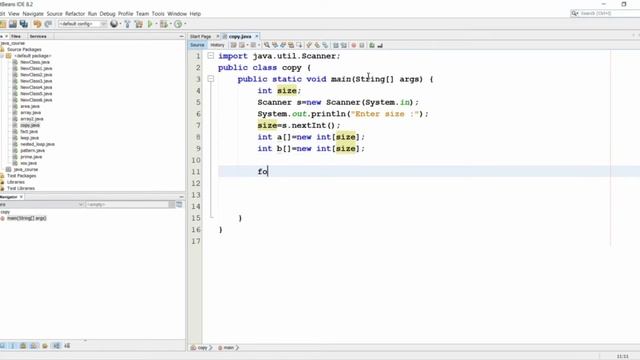Collapse the import fold on line 1
Viewport: 640px width, 360px height.
tap(211, 56)
